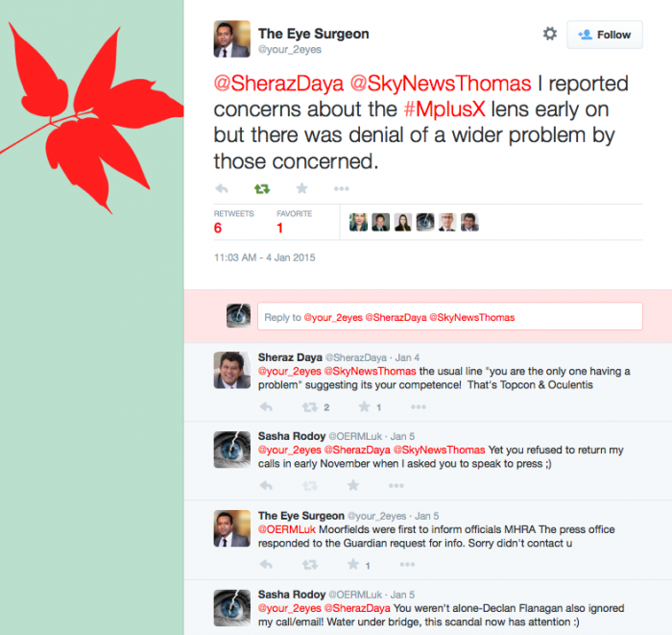Favorite Sheraz Daya's reply
Screen dimensions: 672x635
coord(364,406)
